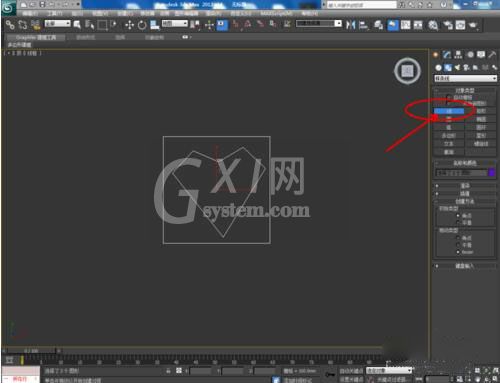Screen dimensions: 500x383
Task: Open the named selection sets dropdown
Action: 319,23
